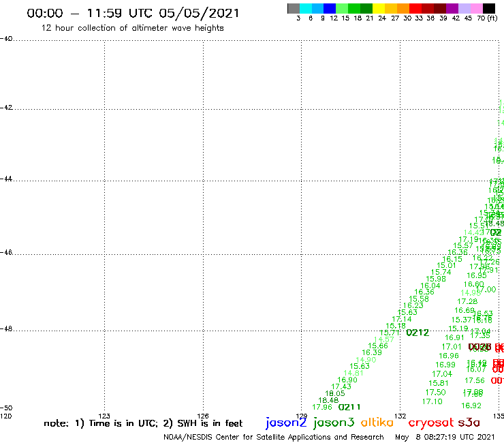The image size is (504, 443).
Task: Click the light green value '14.90'
Action: (366, 360)
